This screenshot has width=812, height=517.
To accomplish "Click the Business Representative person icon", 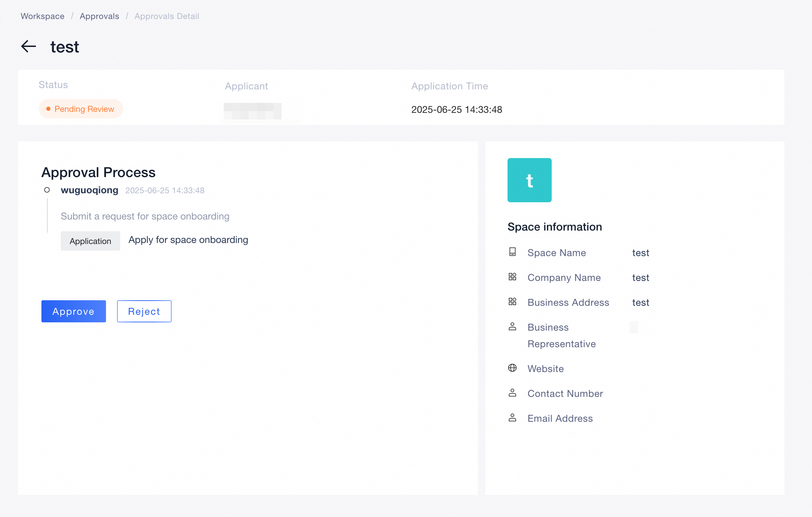I will pos(512,326).
